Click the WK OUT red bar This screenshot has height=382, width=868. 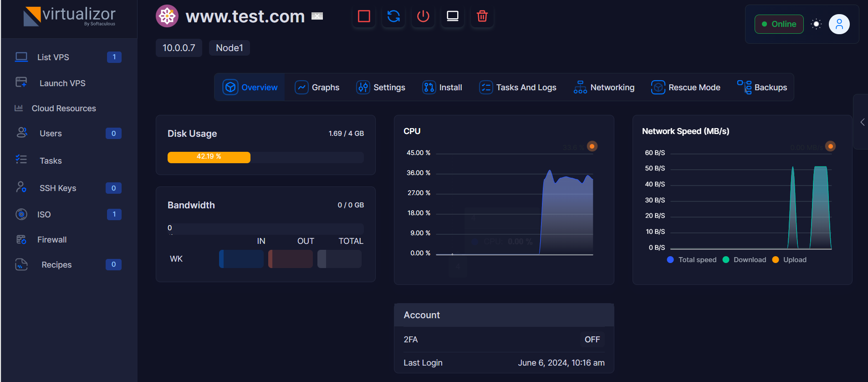291,259
